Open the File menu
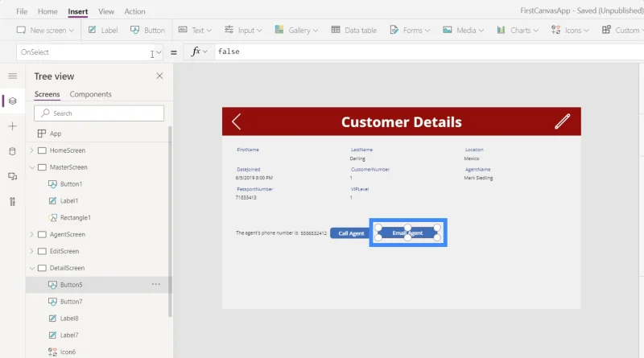644x358 pixels. [22, 11]
